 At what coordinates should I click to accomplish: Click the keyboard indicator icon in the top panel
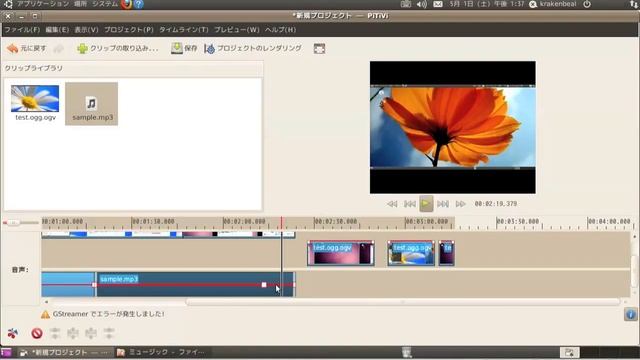click(x=405, y=4)
